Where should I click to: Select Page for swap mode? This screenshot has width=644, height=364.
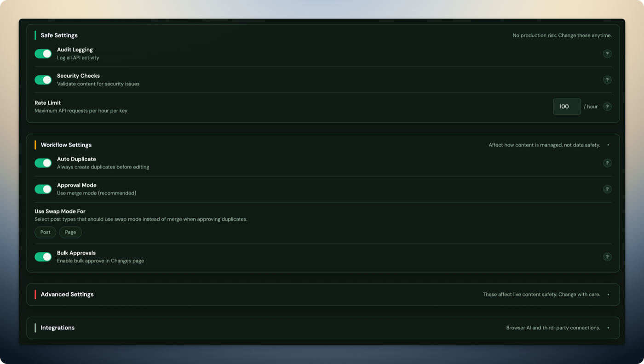coord(70,232)
